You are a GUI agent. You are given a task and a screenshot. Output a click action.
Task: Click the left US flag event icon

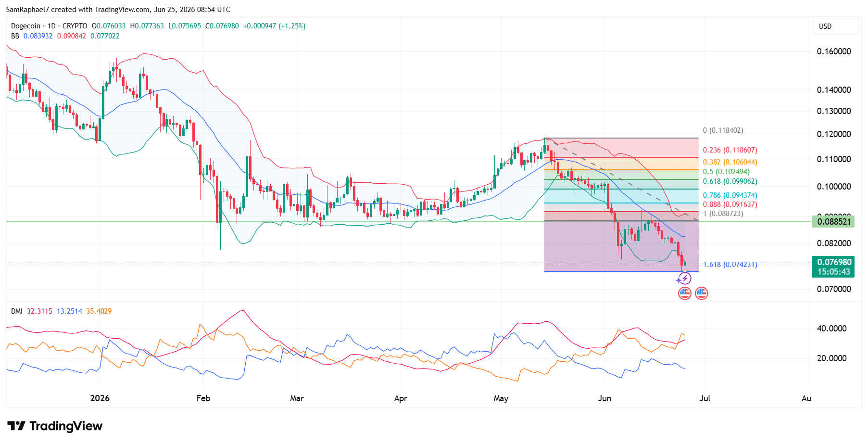coord(684,293)
